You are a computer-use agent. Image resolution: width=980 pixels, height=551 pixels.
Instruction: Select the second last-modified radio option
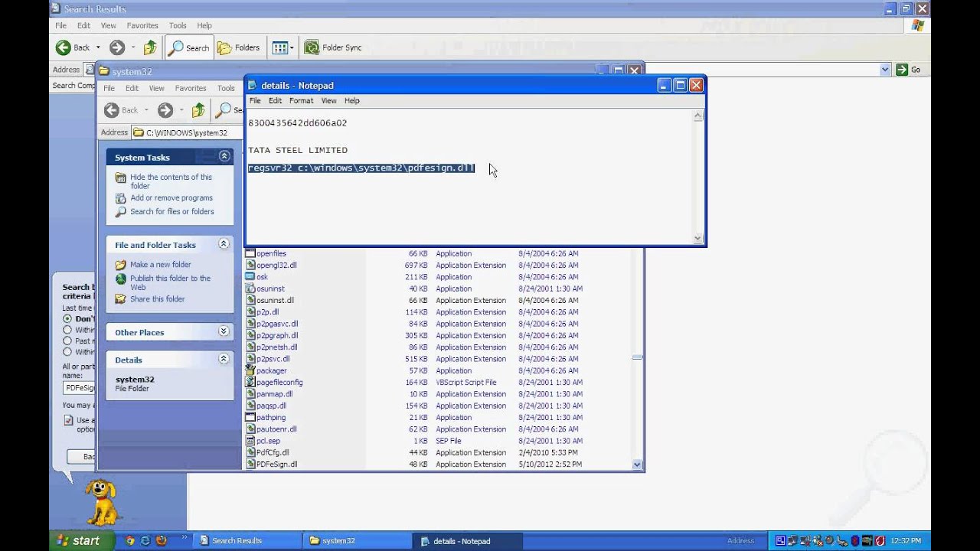[67, 330]
